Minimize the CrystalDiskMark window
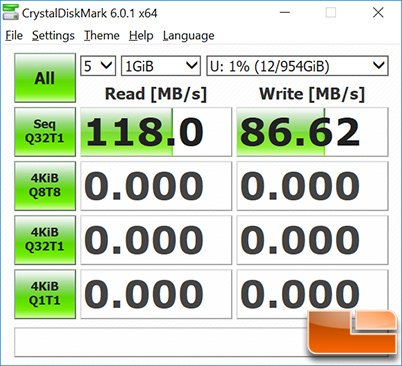The image size is (402, 366). point(285,13)
